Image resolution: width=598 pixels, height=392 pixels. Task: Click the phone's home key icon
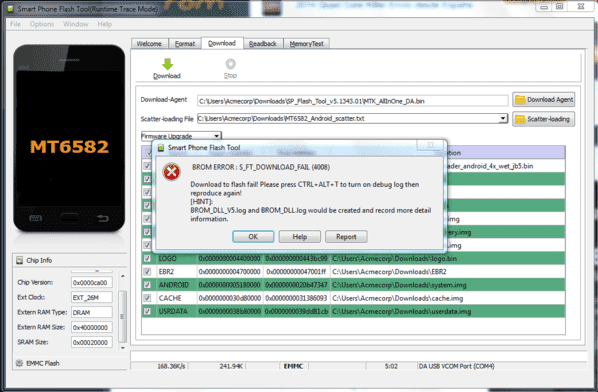[x=69, y=218]
